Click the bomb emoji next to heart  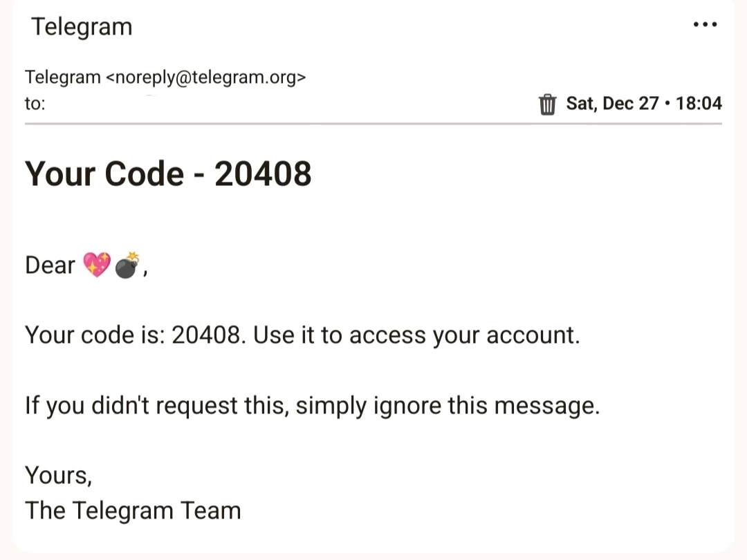[127, 265]
